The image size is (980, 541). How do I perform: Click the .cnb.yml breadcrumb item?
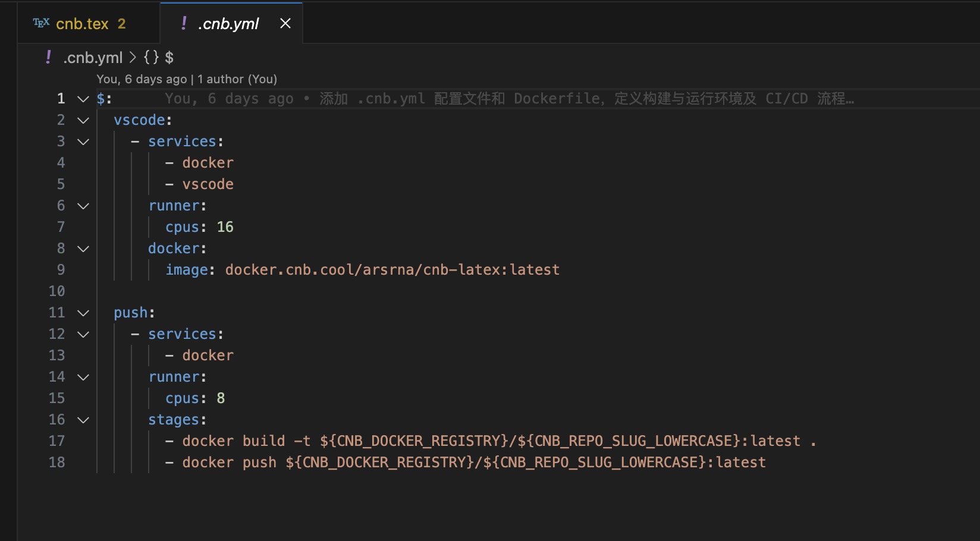click(x=93, y=57)
